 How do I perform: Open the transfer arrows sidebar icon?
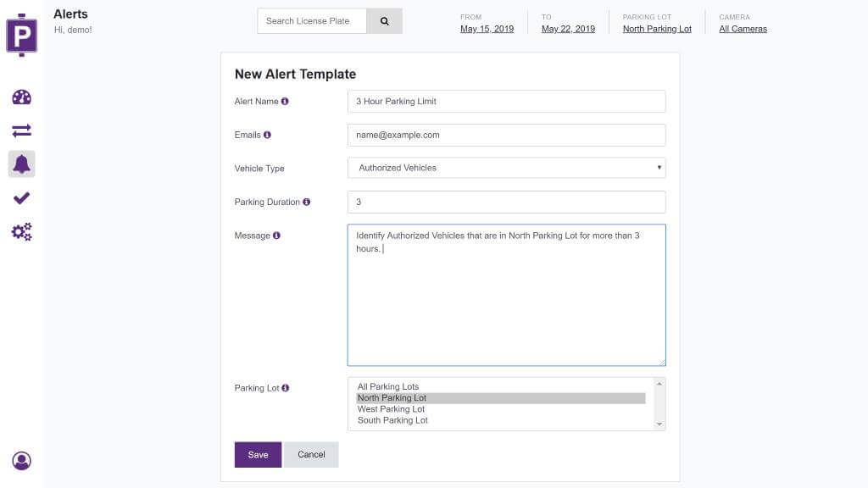click(x=21, y=130)
